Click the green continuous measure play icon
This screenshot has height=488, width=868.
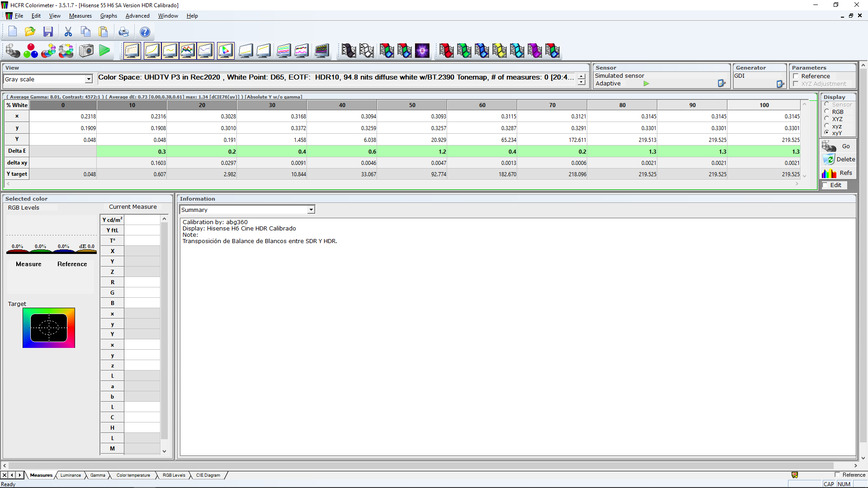(x=104, y=51)
